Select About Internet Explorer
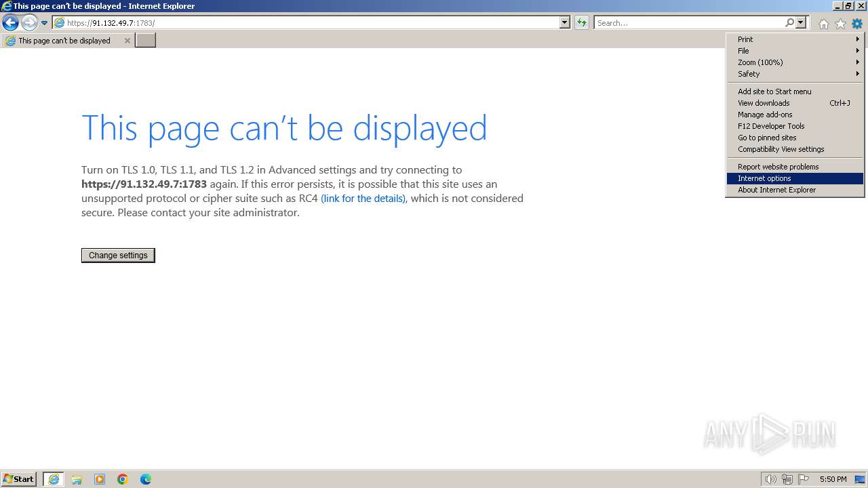 (795, 190)
